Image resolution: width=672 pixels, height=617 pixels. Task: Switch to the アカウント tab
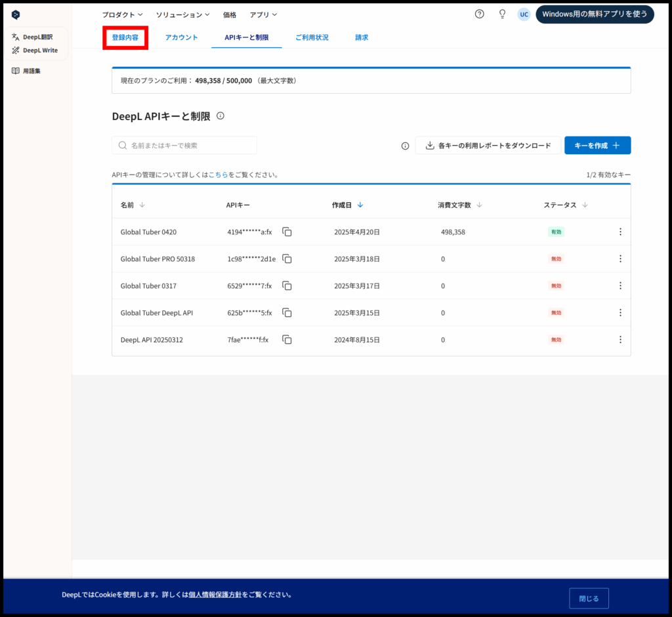coord(182,37)
